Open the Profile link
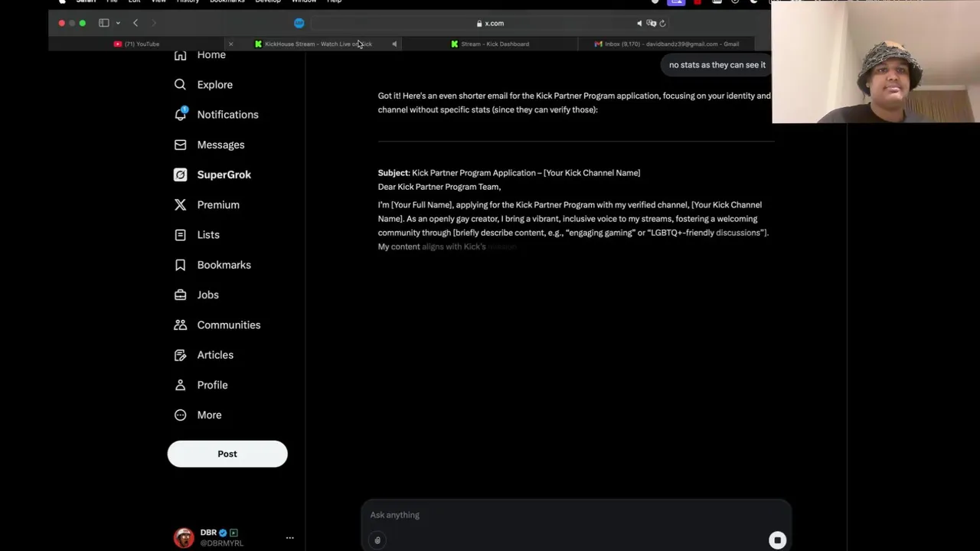 (212, 385)
